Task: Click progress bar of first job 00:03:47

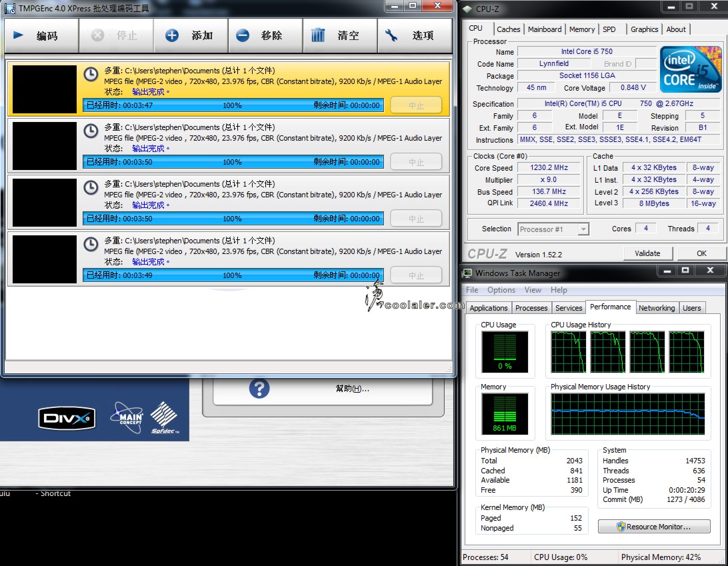Action: [x=233, y=105]
